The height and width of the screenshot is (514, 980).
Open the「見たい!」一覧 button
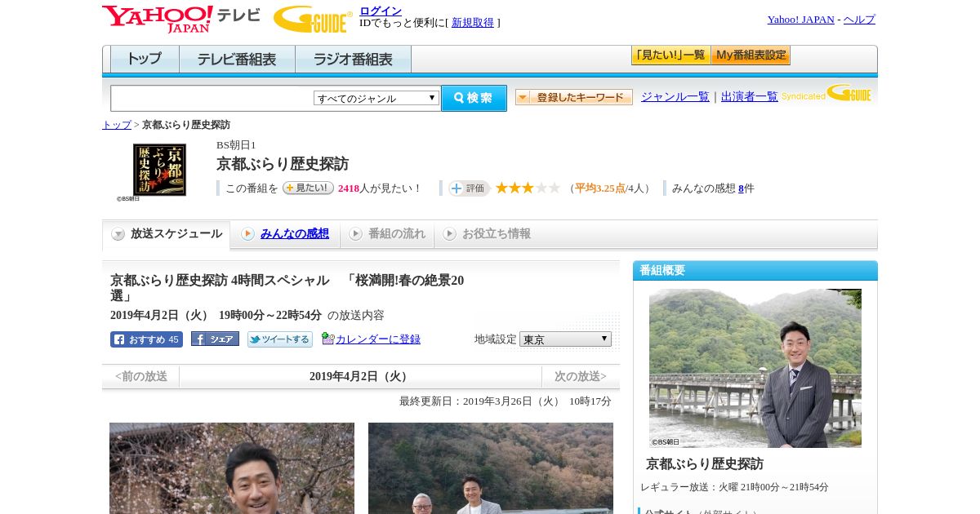(670, 55)
